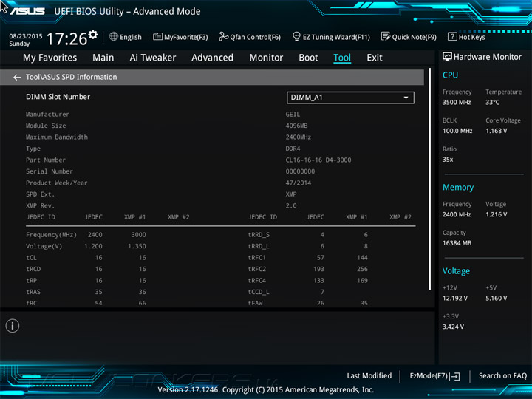
Task: Click the globe language icon
Action: [x=114, y=37]
